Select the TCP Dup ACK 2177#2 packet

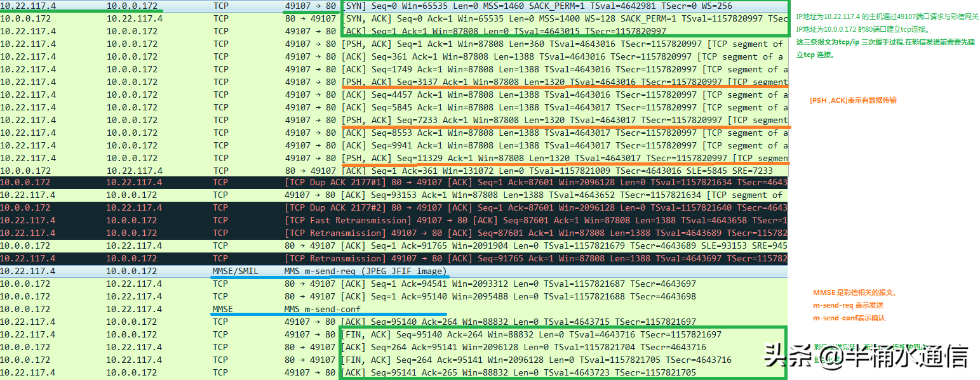394,208
